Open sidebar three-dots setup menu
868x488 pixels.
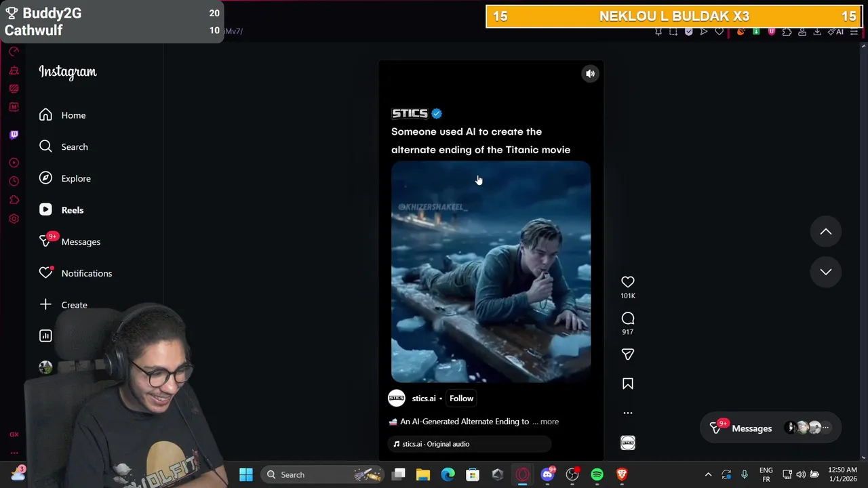tap(14, 453)
